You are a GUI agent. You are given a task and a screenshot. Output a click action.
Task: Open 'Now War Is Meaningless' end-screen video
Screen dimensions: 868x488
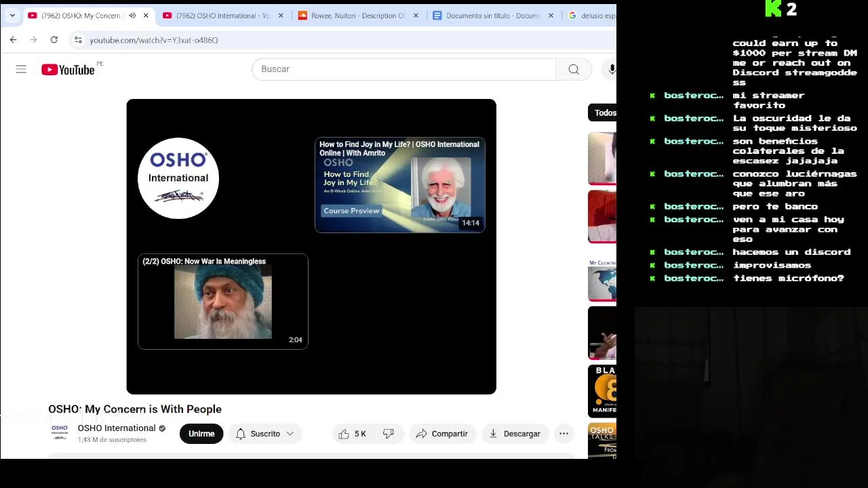pyautogui.click(x=223, y=302)
